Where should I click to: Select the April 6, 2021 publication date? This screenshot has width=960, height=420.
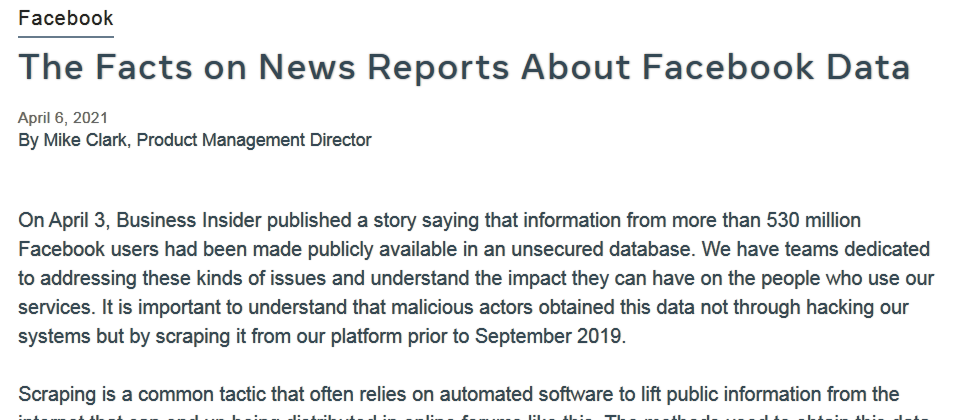pos(63,118)
